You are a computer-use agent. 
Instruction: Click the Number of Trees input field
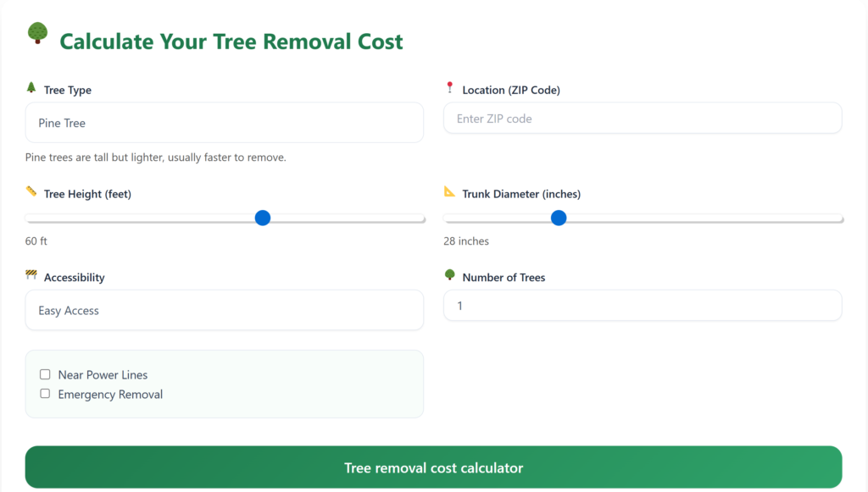tap(643, 306)
